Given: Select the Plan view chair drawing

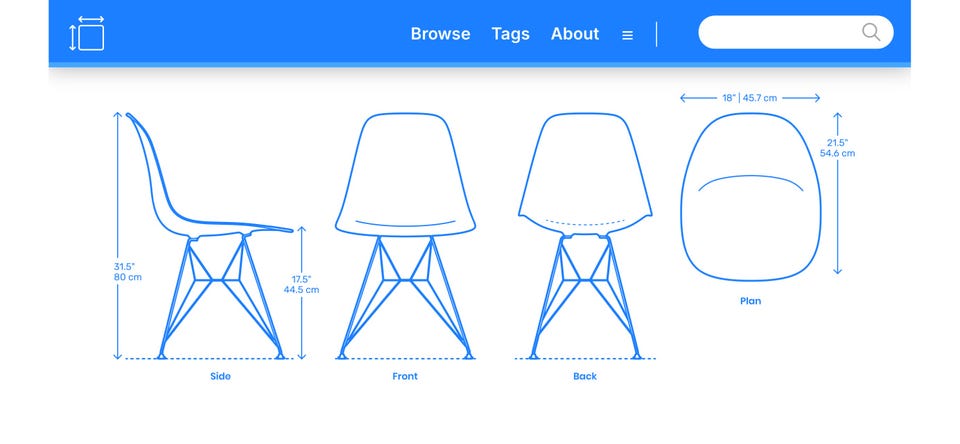Looking at the screenshot, I should pos(751,197).
